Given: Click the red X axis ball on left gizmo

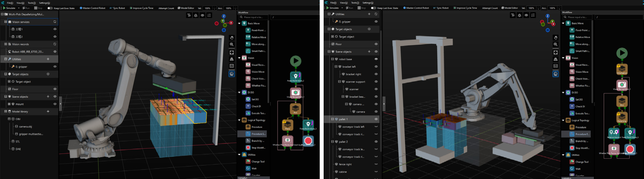Looking at the screenshot, I should pyautogui.click(x=231, y=23).
